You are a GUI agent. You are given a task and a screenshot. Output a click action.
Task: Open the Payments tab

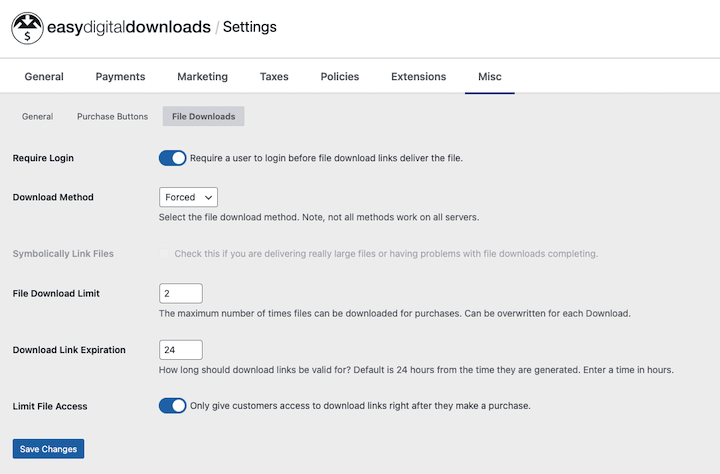[x=120, y=77]
